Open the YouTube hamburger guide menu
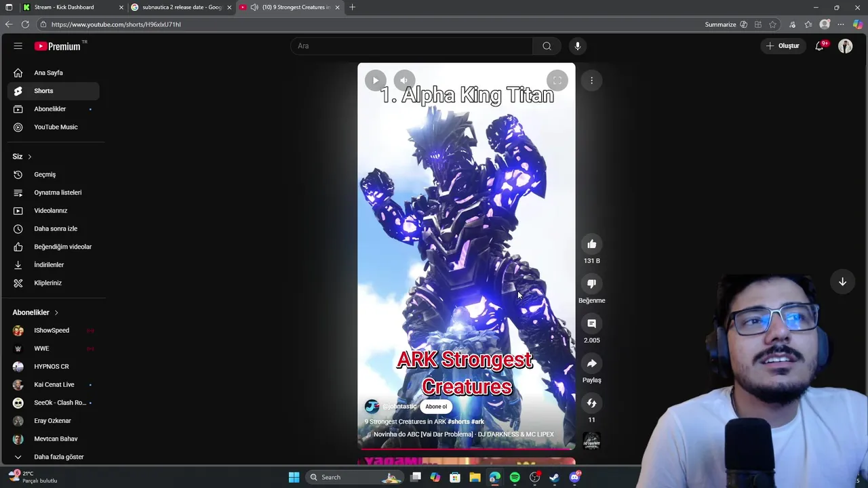This screenshot has height=488, width=868. click(18, 46)
